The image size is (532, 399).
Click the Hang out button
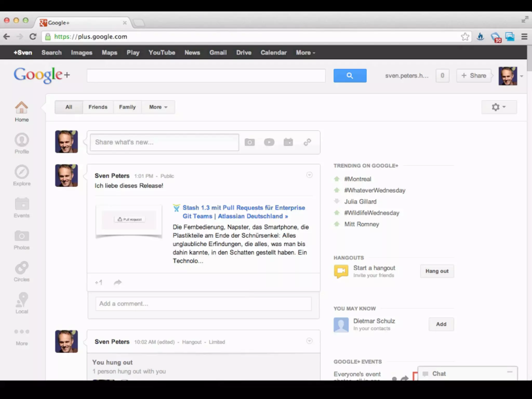[x=437, y=271]
